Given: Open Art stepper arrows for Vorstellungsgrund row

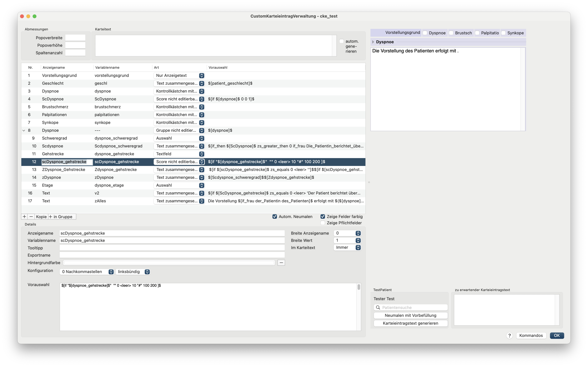Looking at the screenshot, I should pos(202,75).
